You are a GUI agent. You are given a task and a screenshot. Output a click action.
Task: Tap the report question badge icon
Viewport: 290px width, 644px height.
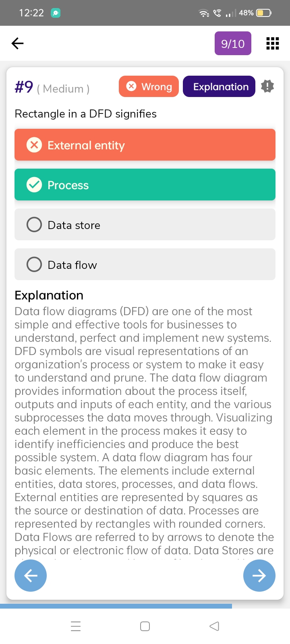267,86
